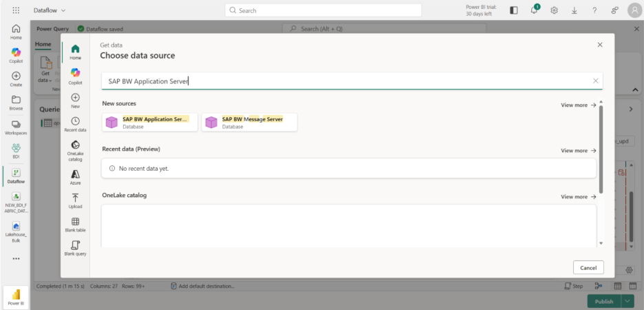Image resolution: width=644 pixels, height=310 pixels.
Task: Open the Publish dropdown arrow
Action: coord(627,301)
